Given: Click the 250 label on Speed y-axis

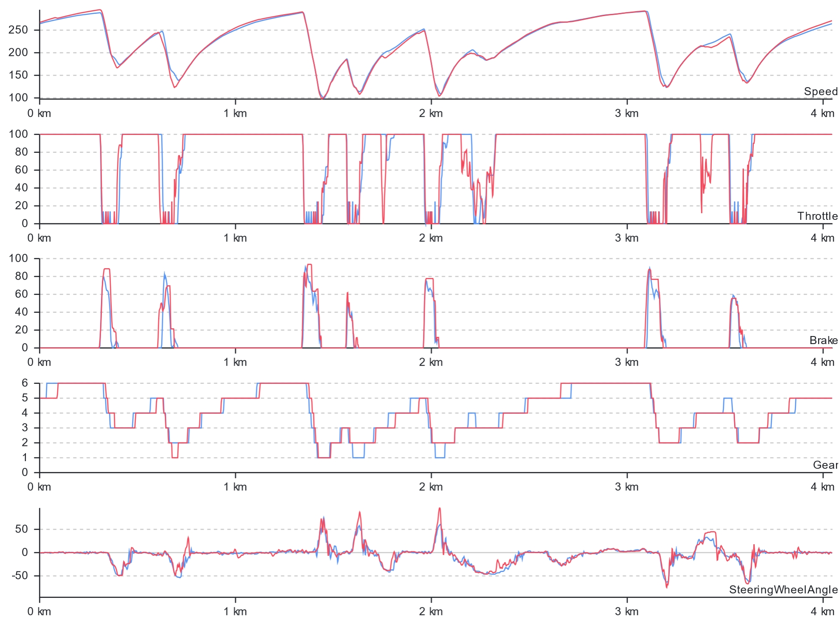Looking at the screenshot, I should [x=18, y=30].
